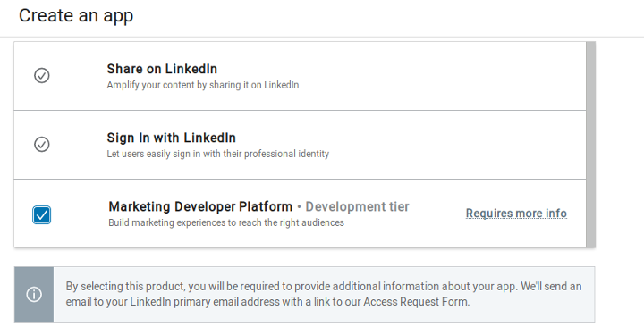The height and width of the screenshot is (335, 644).
Task: Click the Let users easily sign in description
Action: click(x=218, y=154)
